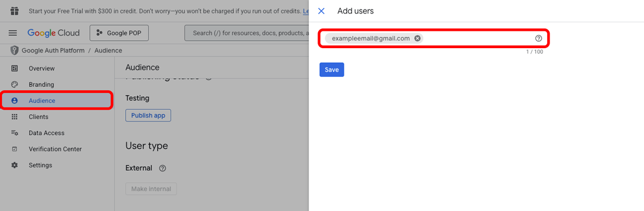Click the Audience breadcrumb

pyautogui.click(x=108, y=50)
